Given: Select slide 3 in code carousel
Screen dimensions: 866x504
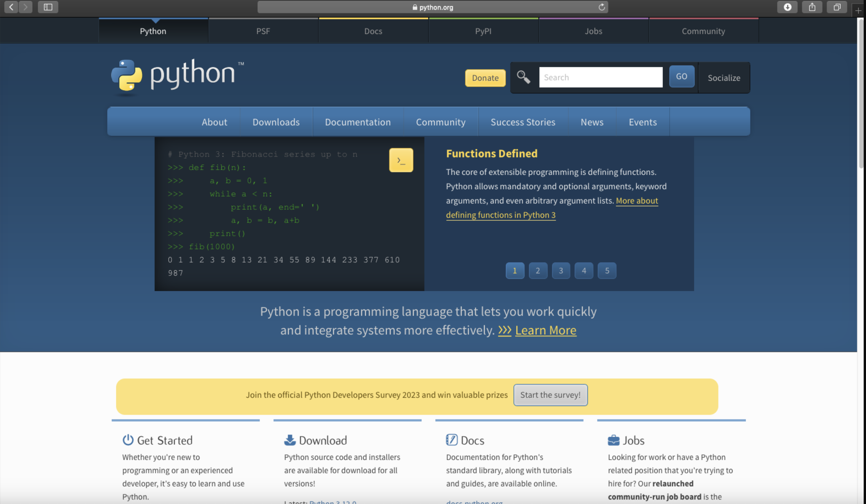Looking at the screenshot, I should (x=561, y=271).
